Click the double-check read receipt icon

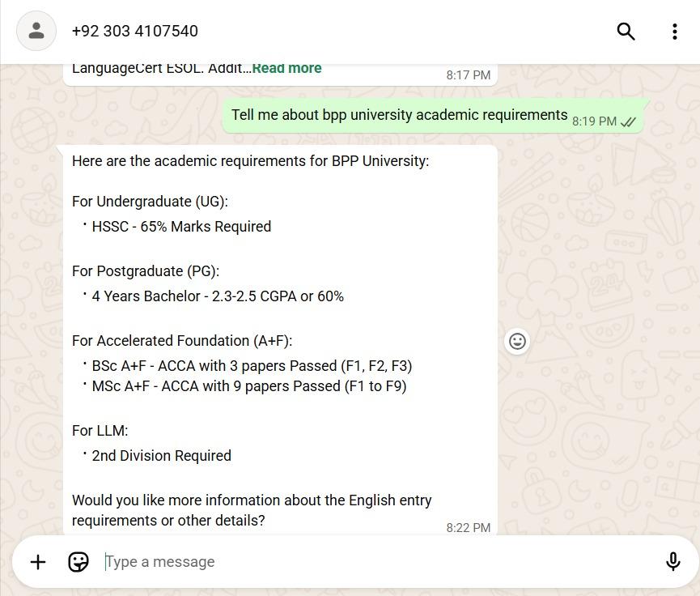click(628, 121)
